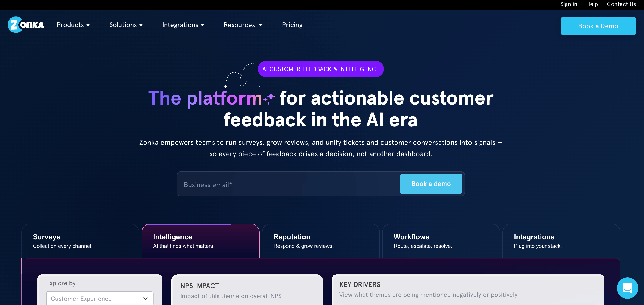Switch to the Reputation tab
Screen dimensions: 644x305
coord(321,241)
